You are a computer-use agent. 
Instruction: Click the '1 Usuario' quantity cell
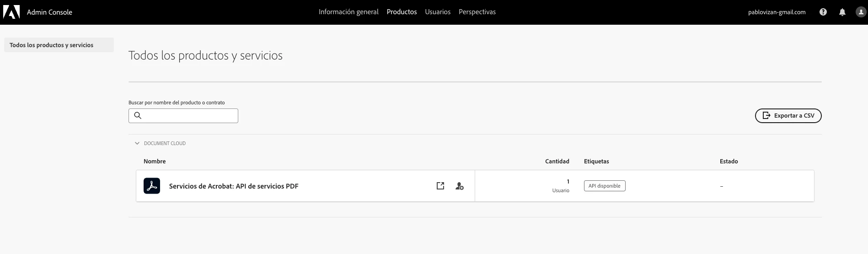tap(561, 186)
